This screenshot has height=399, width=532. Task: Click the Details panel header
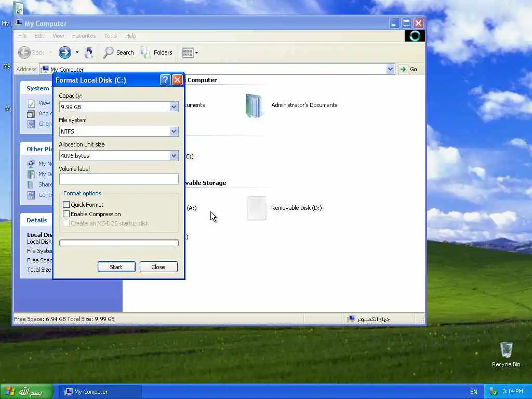click(37, 220)
